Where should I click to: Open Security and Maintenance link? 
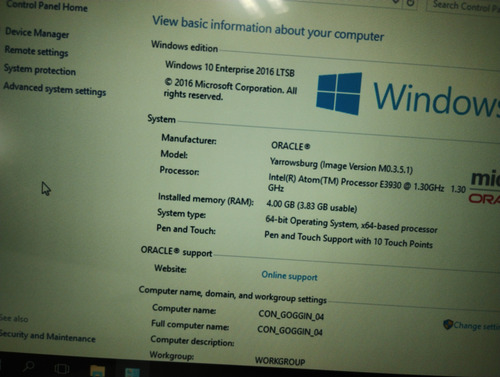point(48,336)
